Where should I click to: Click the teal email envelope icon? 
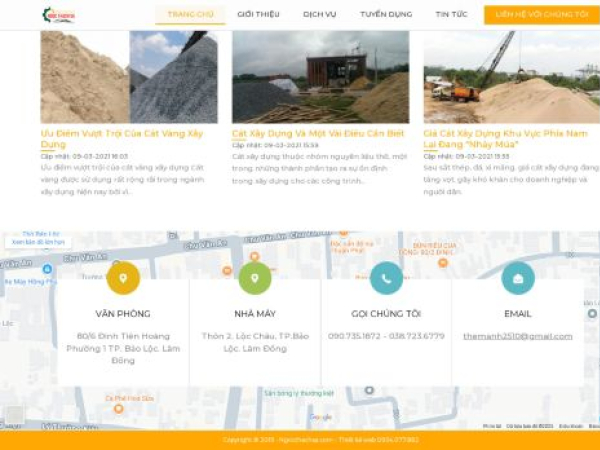click(x=517, y=278)
